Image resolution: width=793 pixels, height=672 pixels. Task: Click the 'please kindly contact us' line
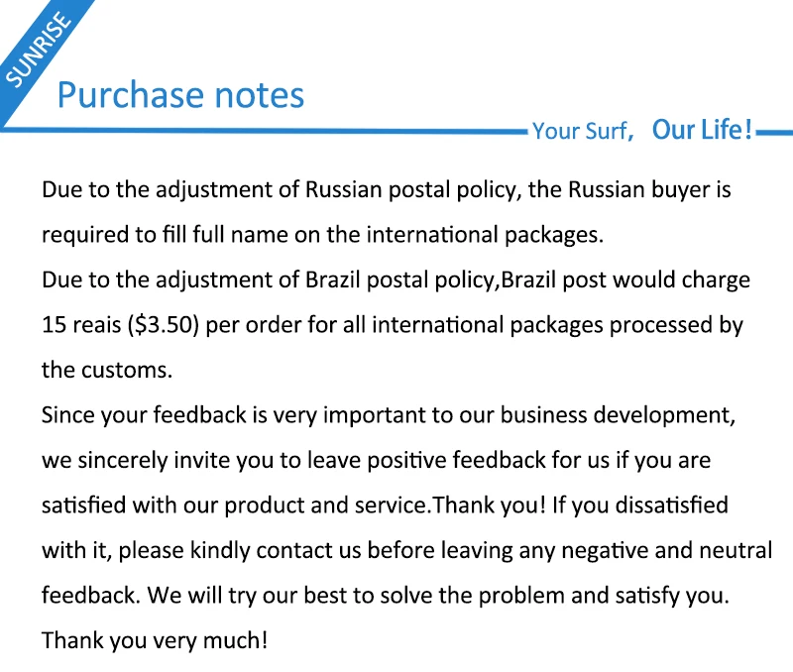pyautogui.click(x=407, y=550)
